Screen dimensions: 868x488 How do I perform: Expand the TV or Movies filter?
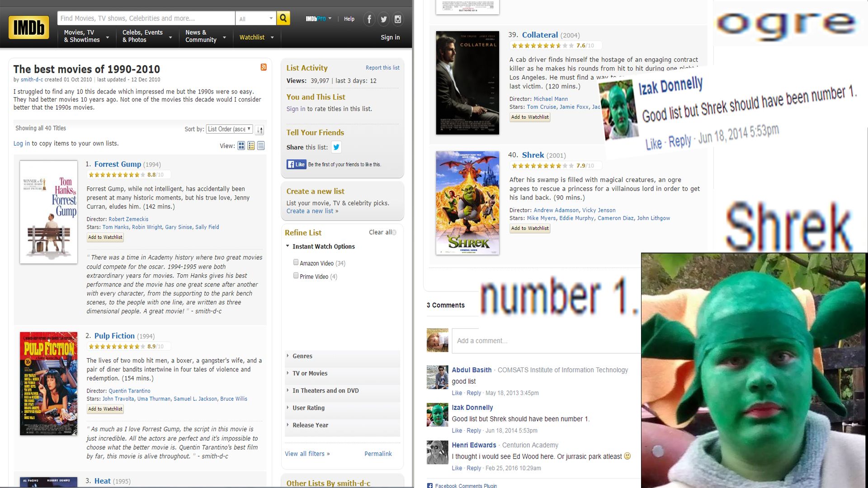coord(342,373)
